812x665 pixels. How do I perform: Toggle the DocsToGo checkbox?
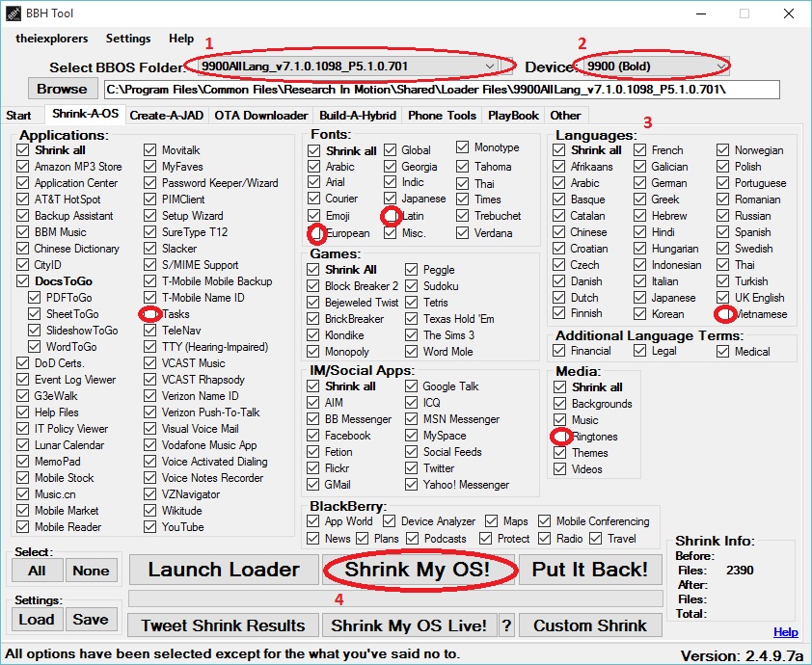point(23,281)
